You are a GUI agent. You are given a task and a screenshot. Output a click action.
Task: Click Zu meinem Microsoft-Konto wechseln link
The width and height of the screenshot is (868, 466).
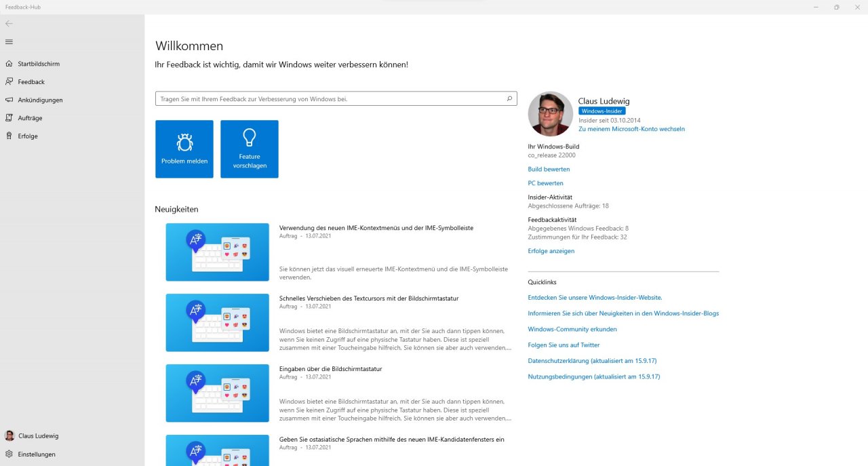coord(631,129)
